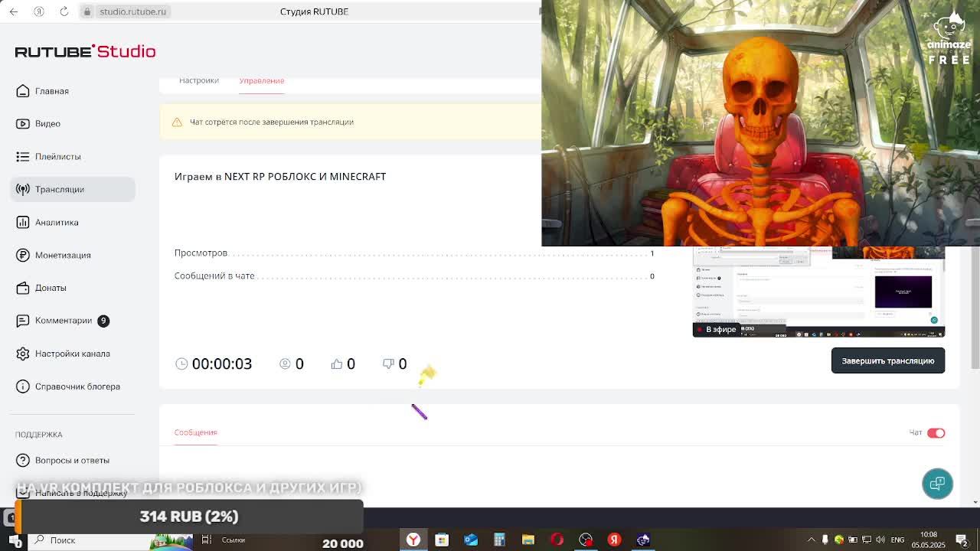Go back in the browser
The image size is (980, 551).
click(14, 11)
